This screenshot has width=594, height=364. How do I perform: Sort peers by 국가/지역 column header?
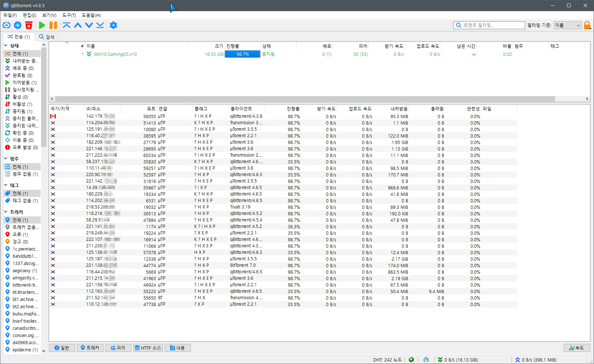coord(67,109)
